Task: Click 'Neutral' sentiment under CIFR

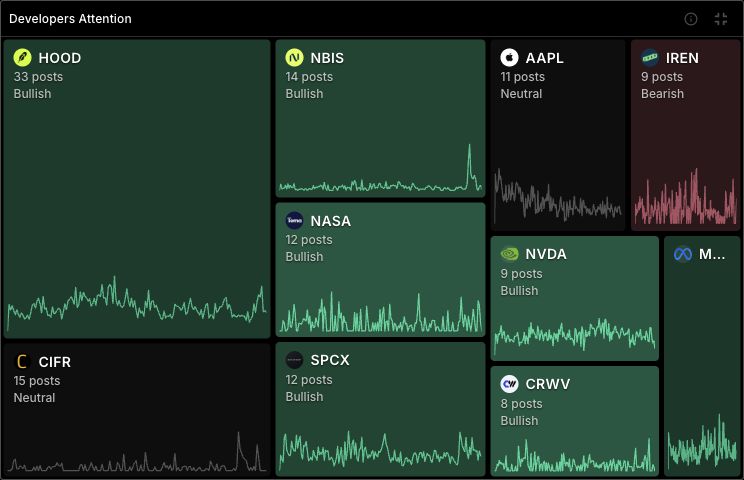Action: [x=34, y=398]
